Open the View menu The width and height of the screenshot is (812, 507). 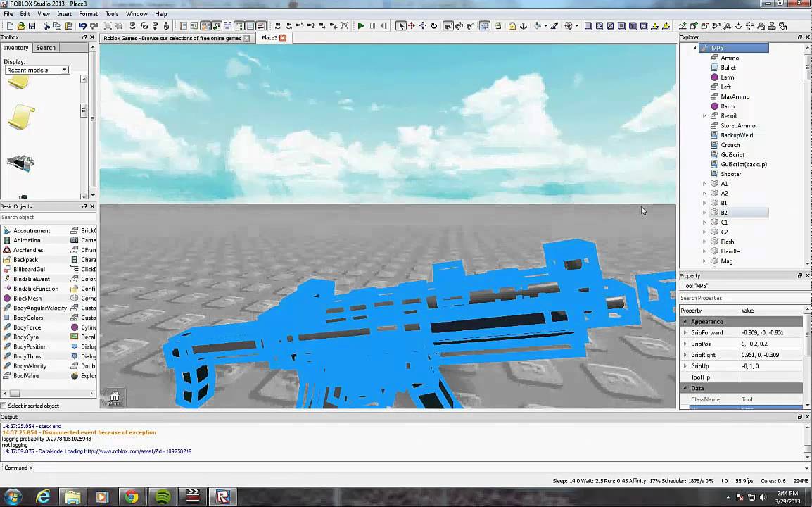tap(44, 14)
